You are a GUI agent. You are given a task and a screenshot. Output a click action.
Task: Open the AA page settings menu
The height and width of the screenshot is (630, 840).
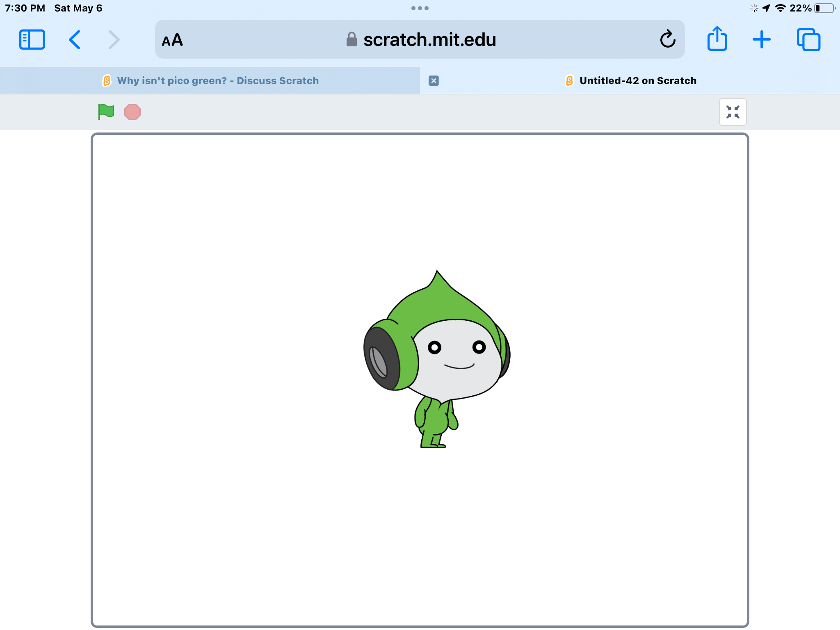(x=172, y=40)
